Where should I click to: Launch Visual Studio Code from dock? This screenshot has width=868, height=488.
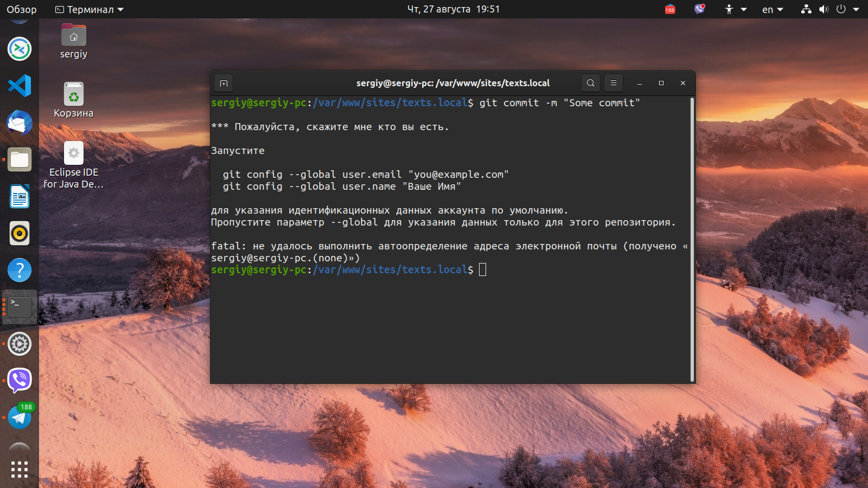pyautogui.click(x=20, y=86)
